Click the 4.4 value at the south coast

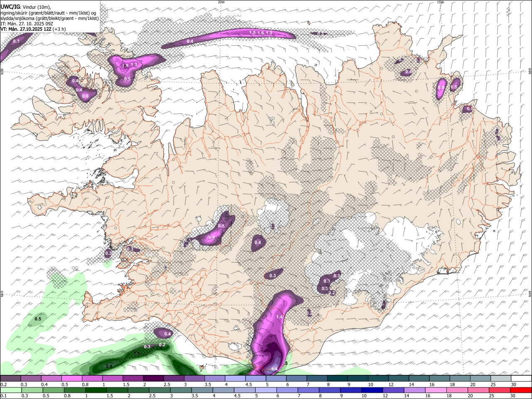(x=274, y=369)
